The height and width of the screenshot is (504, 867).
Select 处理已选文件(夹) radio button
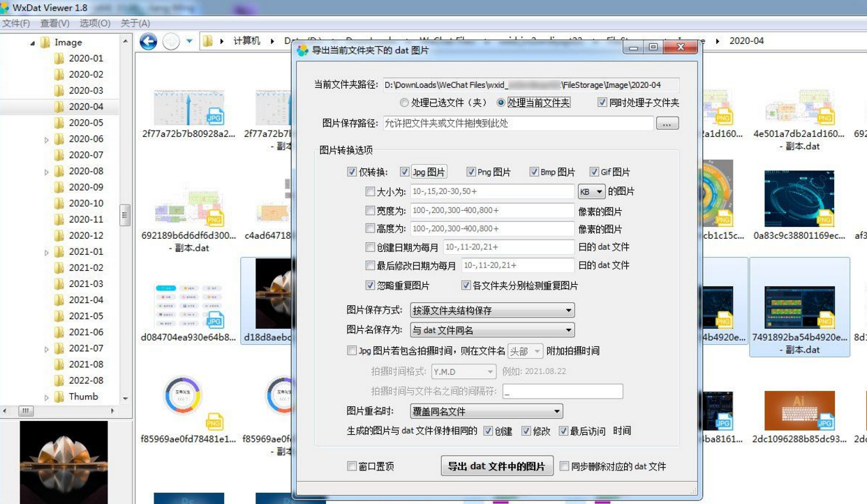tap(404, 103)
